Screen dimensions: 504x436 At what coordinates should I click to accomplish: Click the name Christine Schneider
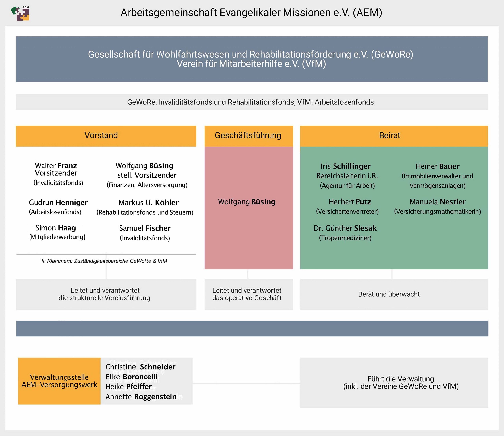(140, 367)
